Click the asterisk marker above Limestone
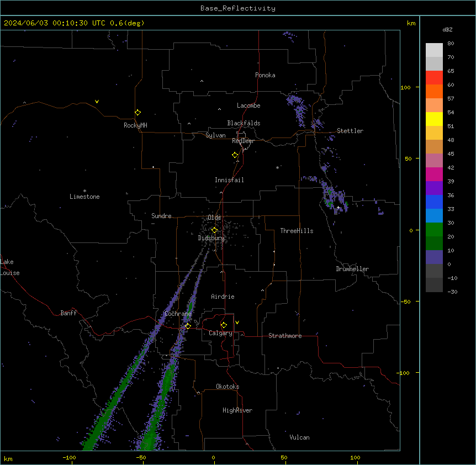The image size is (476, 465). 84,191
